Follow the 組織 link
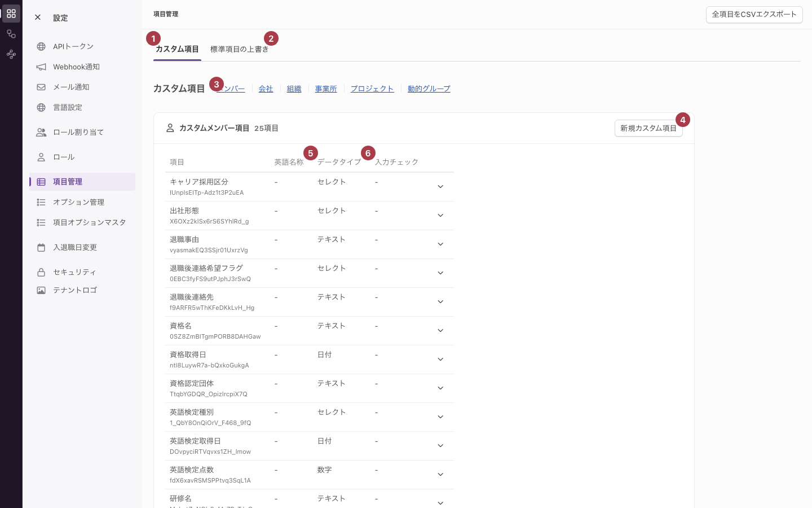Viewport: 812px width, 508px height. click(294, 89)
